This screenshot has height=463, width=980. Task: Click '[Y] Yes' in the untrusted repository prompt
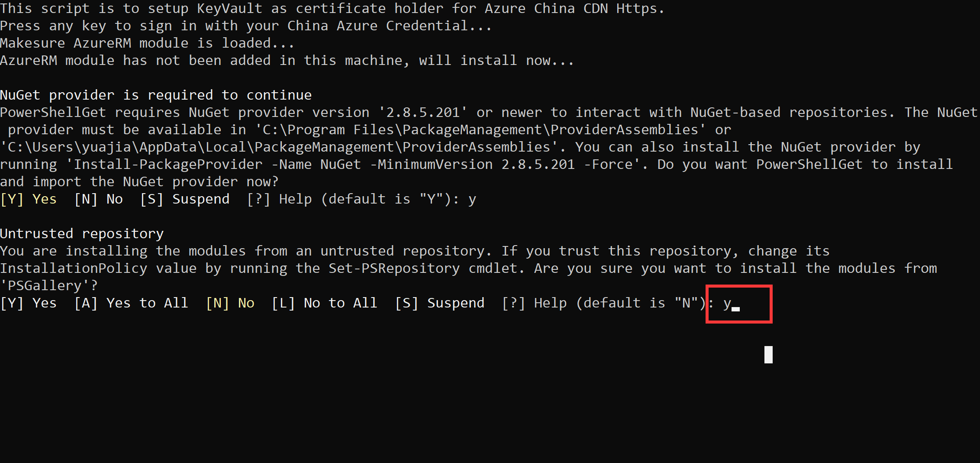(x=29, y=303)
